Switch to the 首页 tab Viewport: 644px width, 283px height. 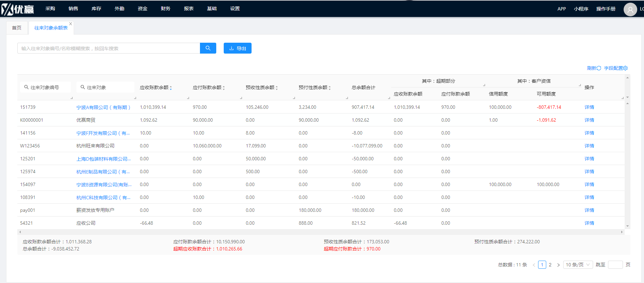click(17, 28)
